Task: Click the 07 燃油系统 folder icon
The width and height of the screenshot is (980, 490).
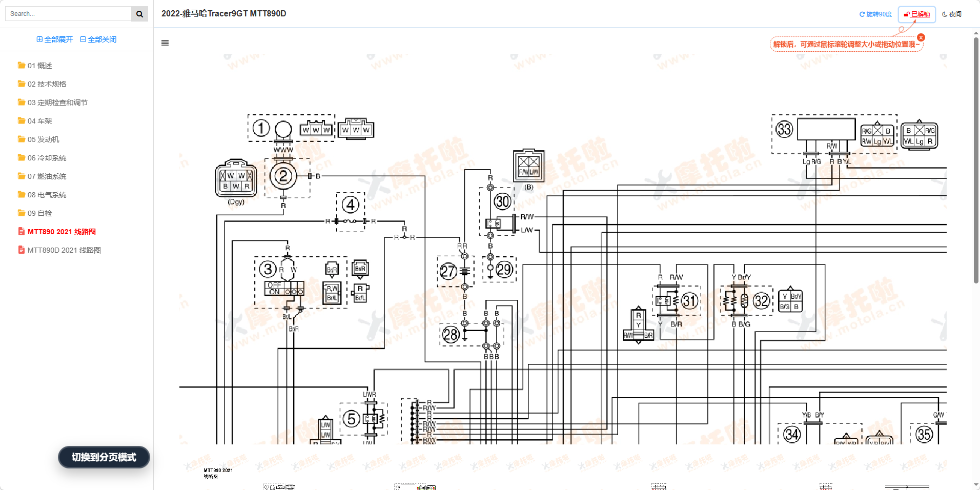Action: pos(22,176)
